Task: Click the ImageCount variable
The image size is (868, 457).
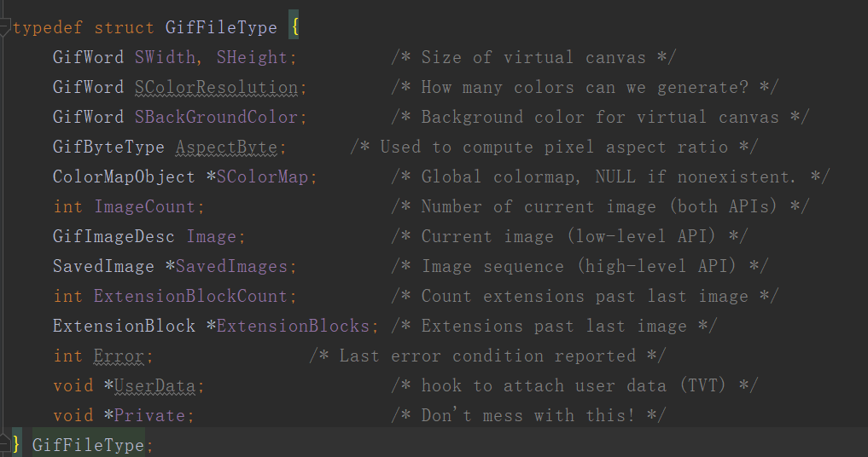Action: [144, 206]
